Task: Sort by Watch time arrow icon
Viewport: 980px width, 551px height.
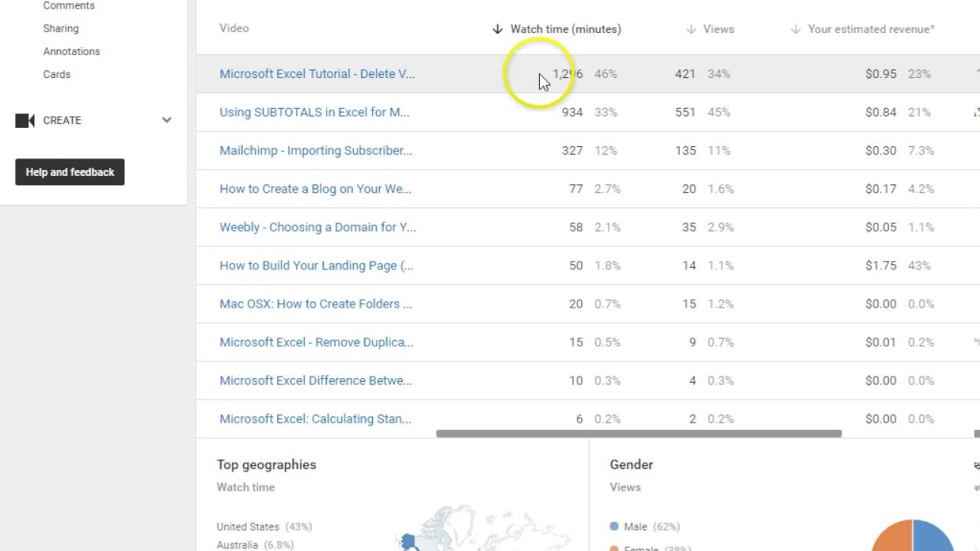Action: pos(498,29)
